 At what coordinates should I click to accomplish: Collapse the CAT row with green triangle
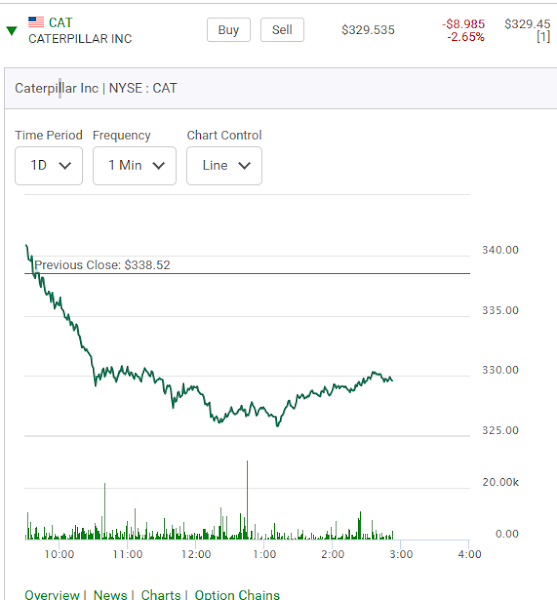coord(12,31)
